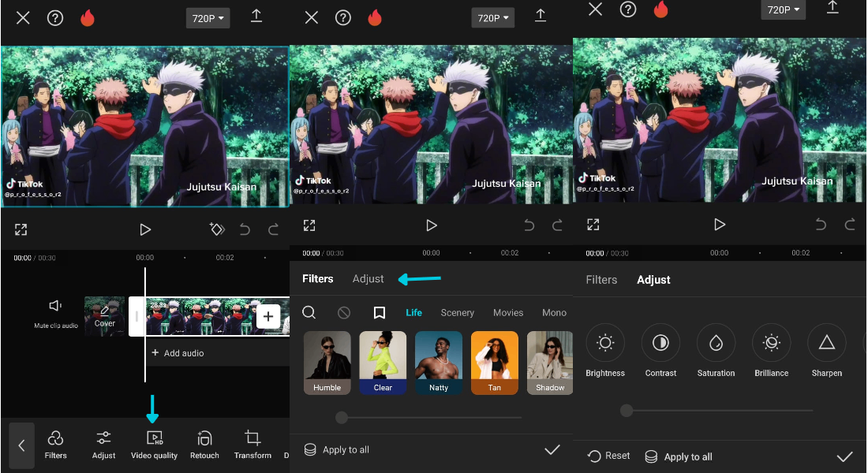
Task: Open Retouch from the bottom toolbar
Action: tap(204, 445)
